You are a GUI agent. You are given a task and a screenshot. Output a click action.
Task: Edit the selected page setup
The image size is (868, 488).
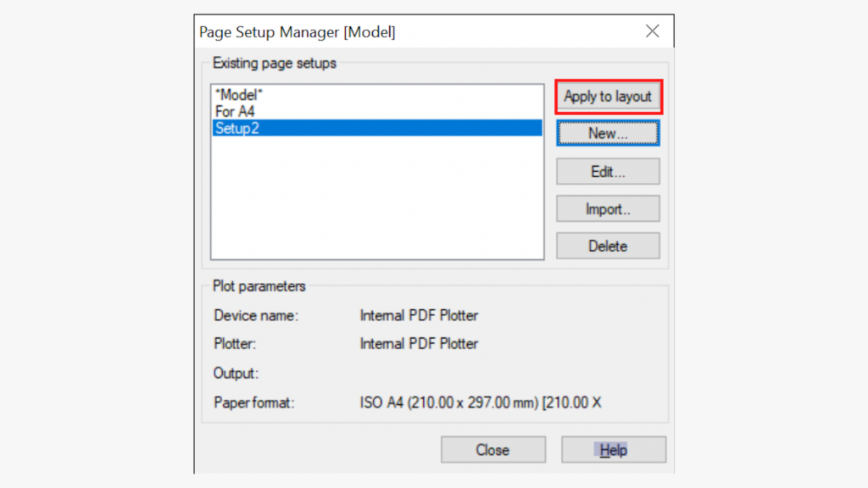pos(607,171)
